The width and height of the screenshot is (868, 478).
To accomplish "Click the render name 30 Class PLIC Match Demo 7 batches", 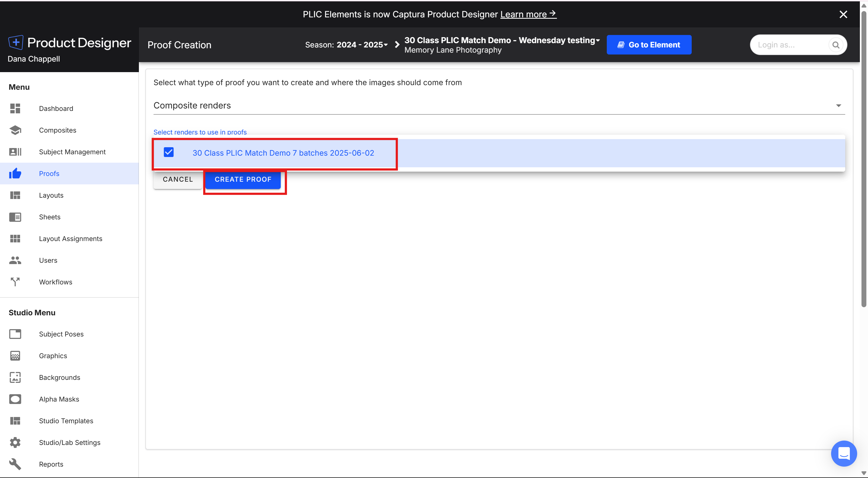I will [283, 153].
